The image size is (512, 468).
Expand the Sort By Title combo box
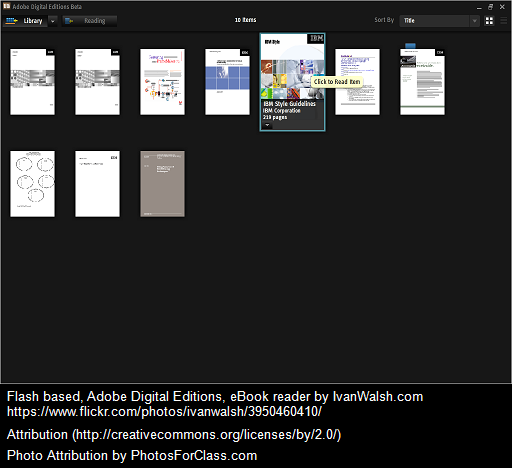[439, 21]
